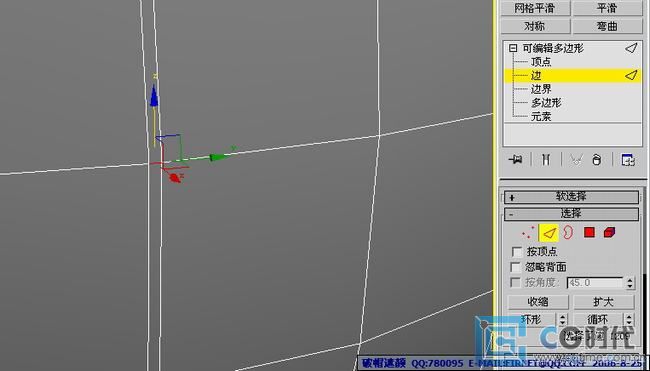The width and height of the screenshot is (650, 371).
Task: Click the 收缩 selection button
Action: [538, 302]
